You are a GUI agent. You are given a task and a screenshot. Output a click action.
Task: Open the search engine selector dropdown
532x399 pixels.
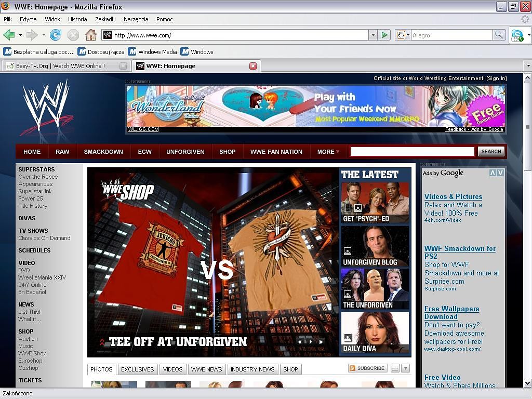click(x=403, y=35)
